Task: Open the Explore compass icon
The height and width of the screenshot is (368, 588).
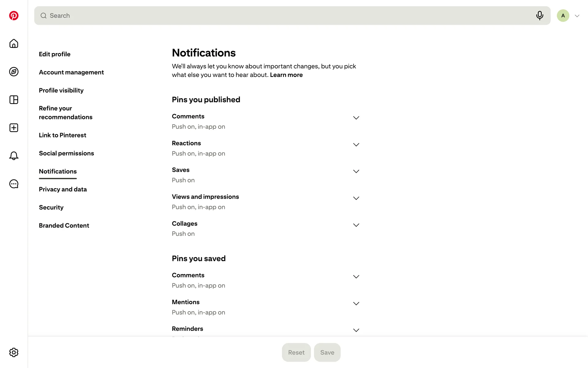Action: [x=14, y=72]
